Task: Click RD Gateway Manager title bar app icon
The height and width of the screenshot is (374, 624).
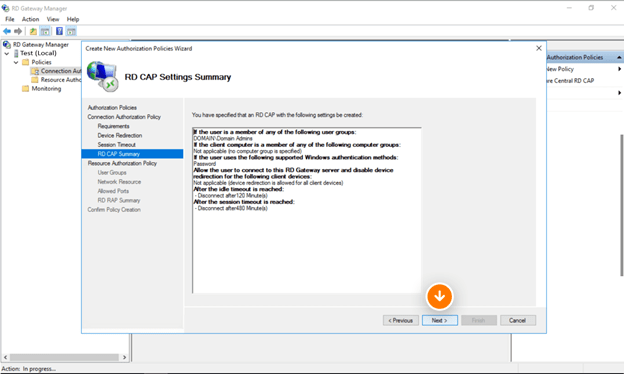Action: pos(6,8)
